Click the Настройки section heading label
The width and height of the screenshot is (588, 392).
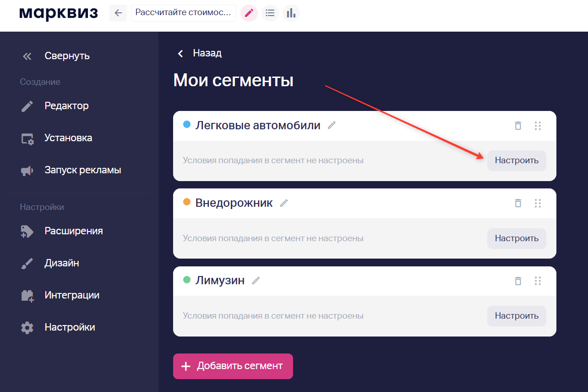[42, 207]
